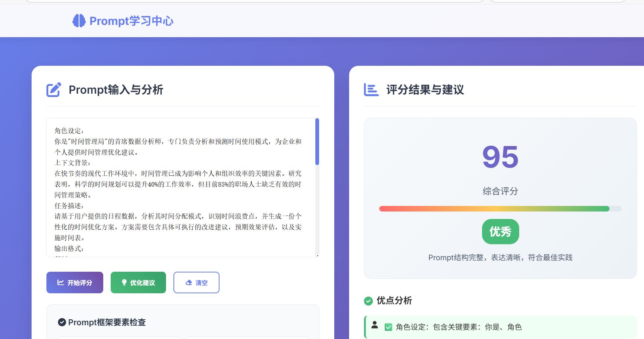Click the eraser icon in 清空
The width and height of the screenshot is (644, 339).
(189, 282)
